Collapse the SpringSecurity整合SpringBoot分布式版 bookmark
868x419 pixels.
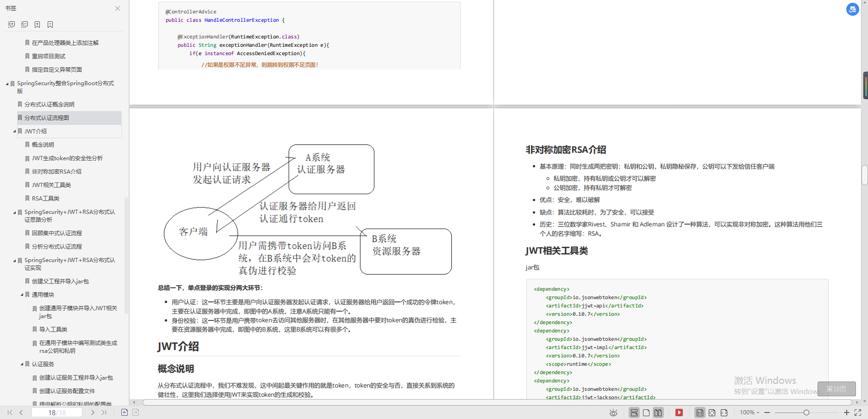[x=7, y=84]
